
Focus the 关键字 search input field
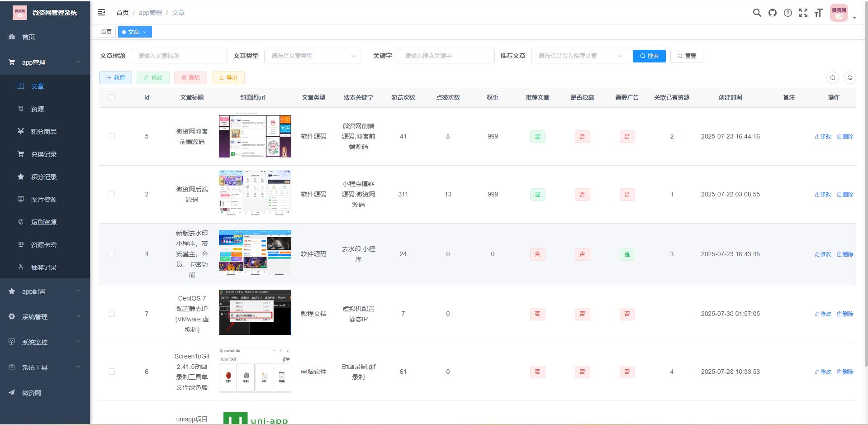[x=446, y=56]
